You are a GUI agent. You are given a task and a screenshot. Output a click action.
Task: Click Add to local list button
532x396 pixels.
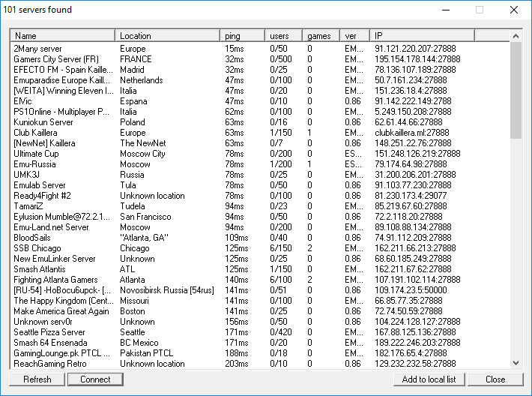click(x=429, y=379)
